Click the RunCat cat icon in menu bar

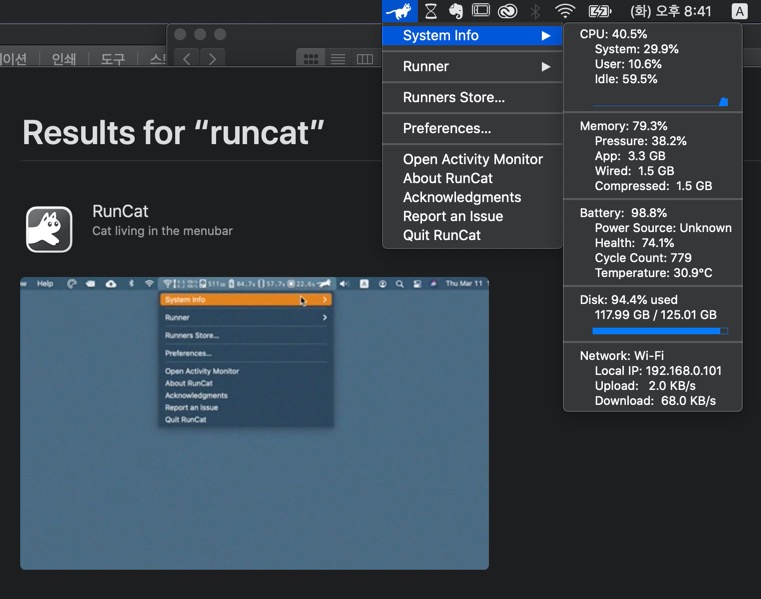(x=399, y=11)
